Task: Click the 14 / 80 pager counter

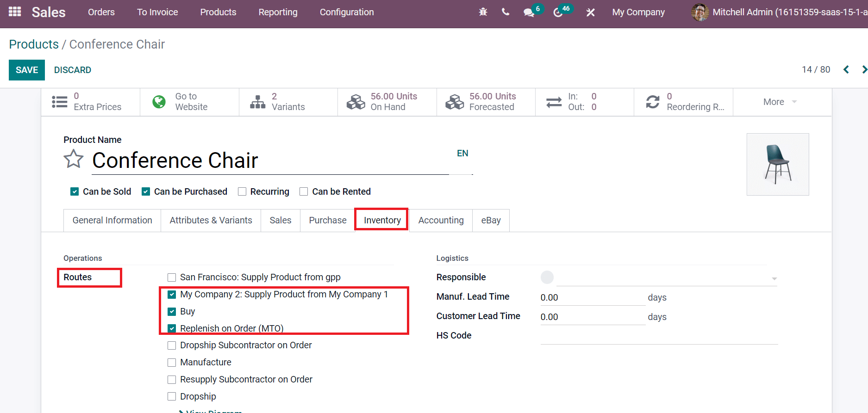Action: [x=816, y=69]
